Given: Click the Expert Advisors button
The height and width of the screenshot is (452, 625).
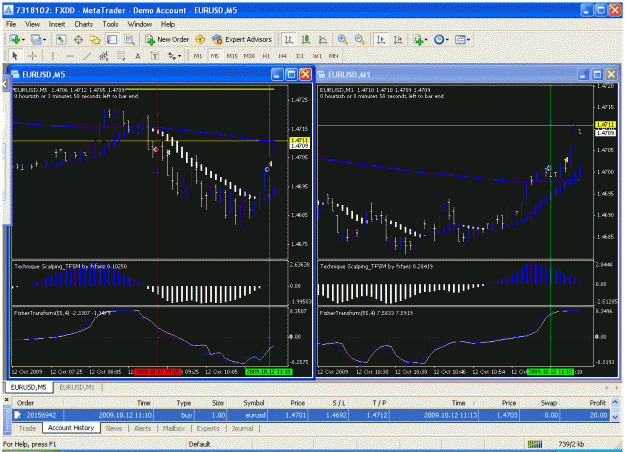Looking at the screenshot, I should [x=242, y=39].
